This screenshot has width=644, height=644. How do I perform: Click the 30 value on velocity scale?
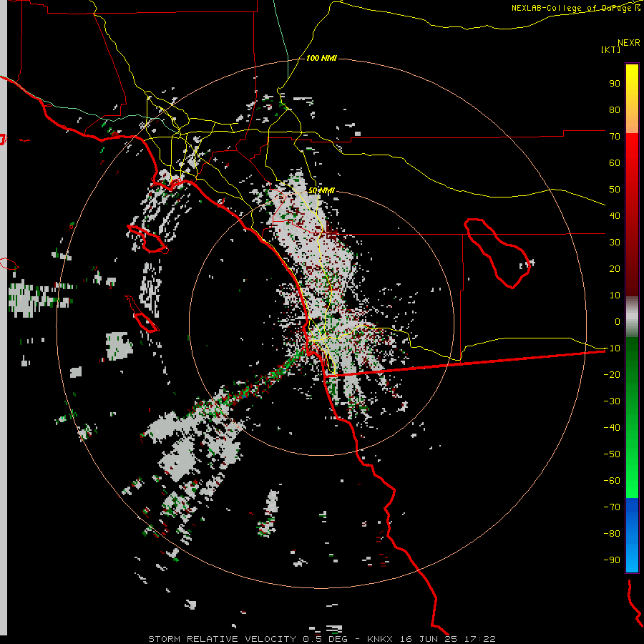tap(615, 243)
